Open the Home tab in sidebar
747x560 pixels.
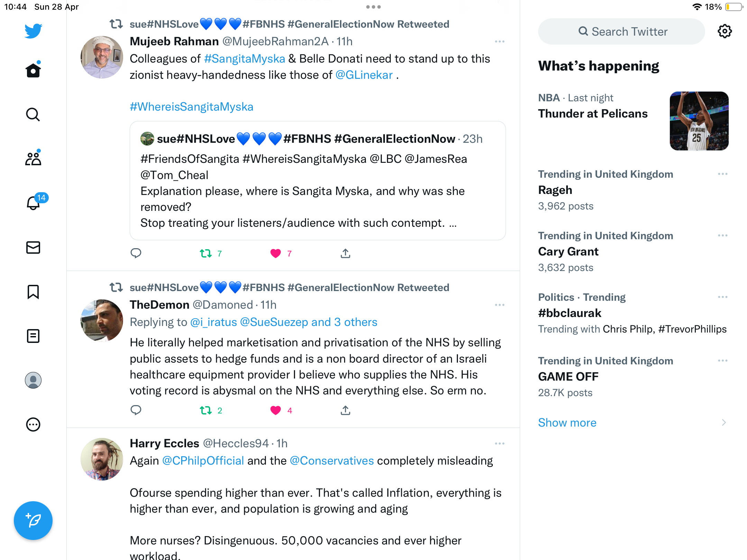click(33, 70)
